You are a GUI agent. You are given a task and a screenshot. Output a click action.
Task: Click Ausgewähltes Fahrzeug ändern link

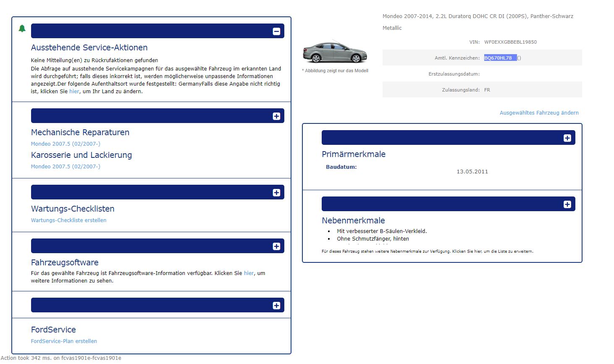click(x=539, y=113)
